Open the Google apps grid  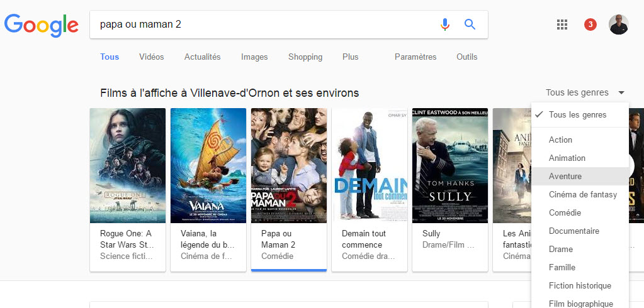562,25
